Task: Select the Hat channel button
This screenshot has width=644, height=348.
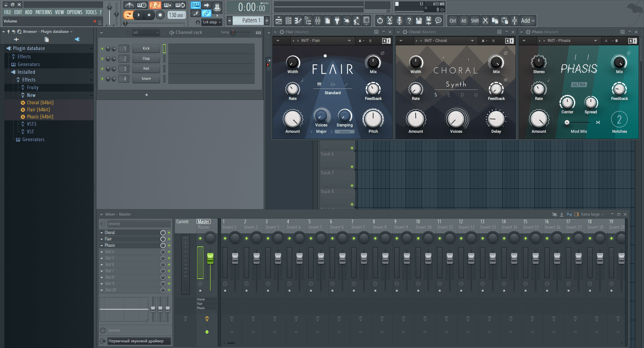Action: tap(146, 69)
